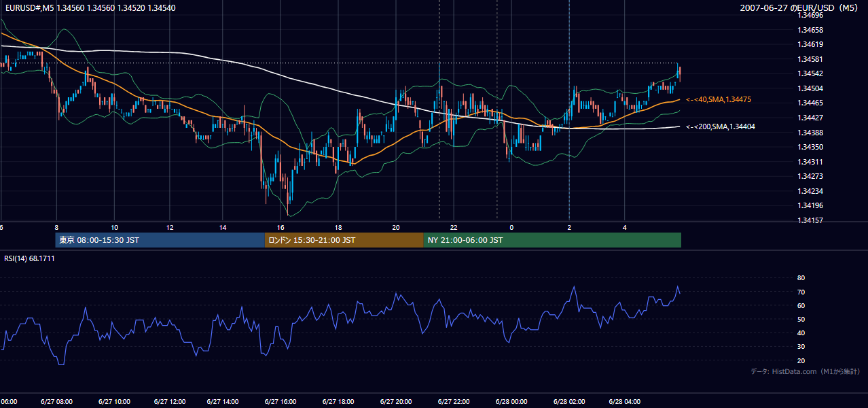This screenshot has width=868, height=408.
Task: Click price axis value 1.34619
Action: [x=810, y=44]
